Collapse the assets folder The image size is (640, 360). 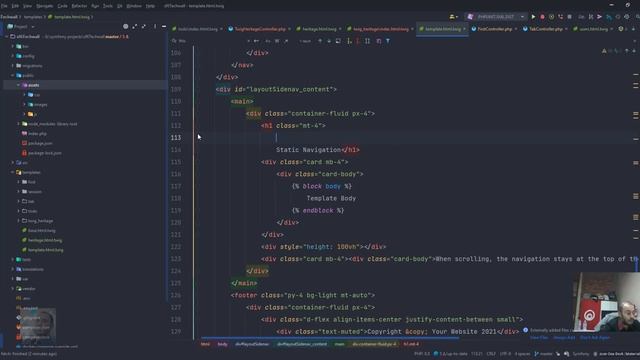click(x=18, y=85)
